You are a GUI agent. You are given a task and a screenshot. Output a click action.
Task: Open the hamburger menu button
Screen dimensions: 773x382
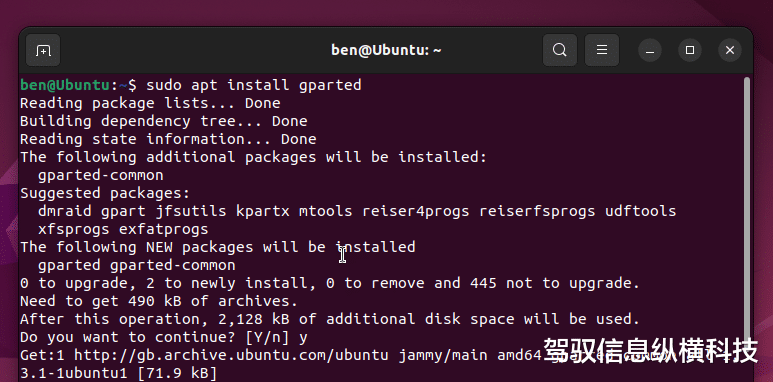click(601, 50)
